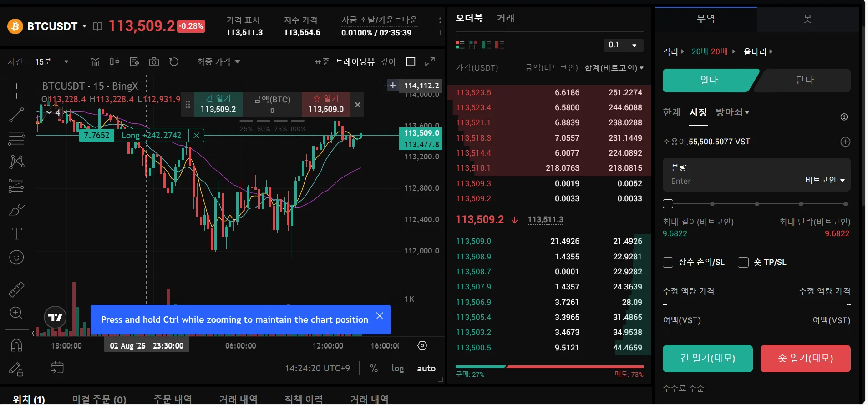868x405 pixels.
Task: Click the TradingView logo
Action: coord(55,317)
